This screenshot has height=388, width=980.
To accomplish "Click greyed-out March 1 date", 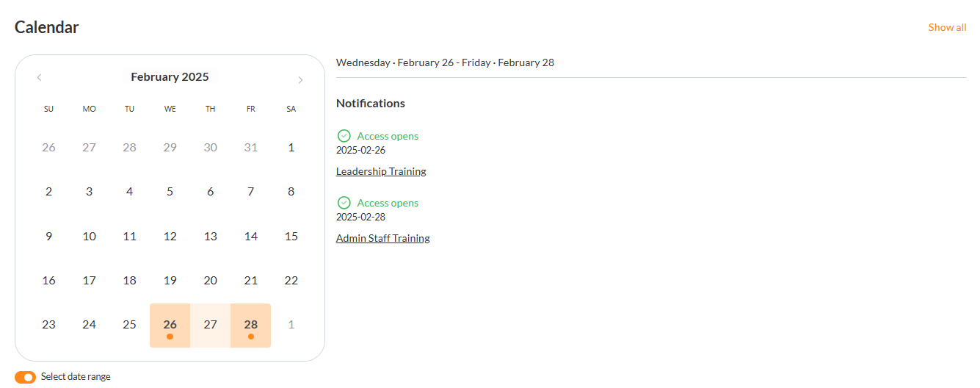I will (291, 325).
